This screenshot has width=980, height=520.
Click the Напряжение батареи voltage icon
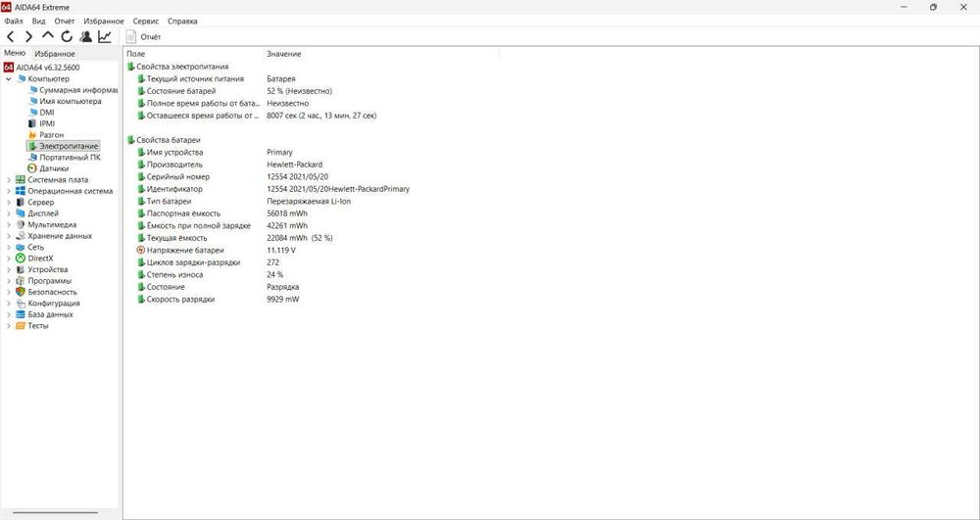(x=140, y=250)
